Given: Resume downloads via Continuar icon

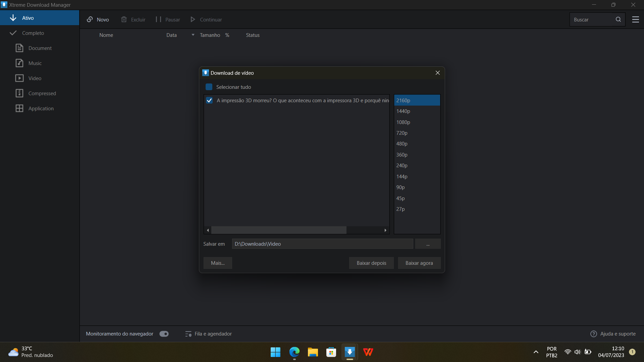Looking at the screenshot, I should coord(193,19).
